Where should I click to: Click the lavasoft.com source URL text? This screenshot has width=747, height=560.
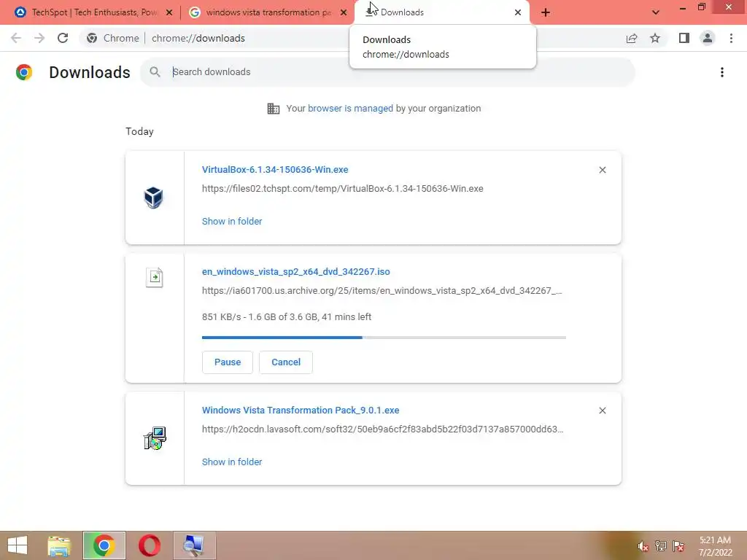click(382, 429)
